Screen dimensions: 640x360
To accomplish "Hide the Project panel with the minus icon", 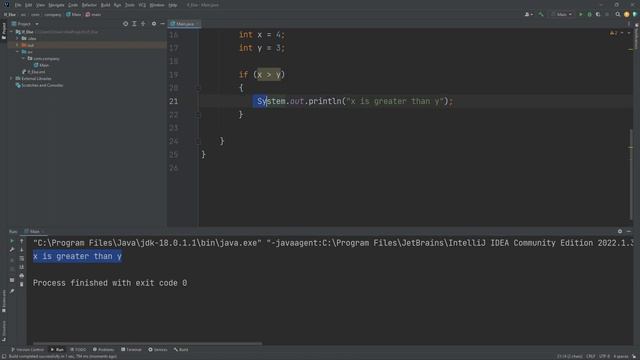I will click(x=162, y=24).
